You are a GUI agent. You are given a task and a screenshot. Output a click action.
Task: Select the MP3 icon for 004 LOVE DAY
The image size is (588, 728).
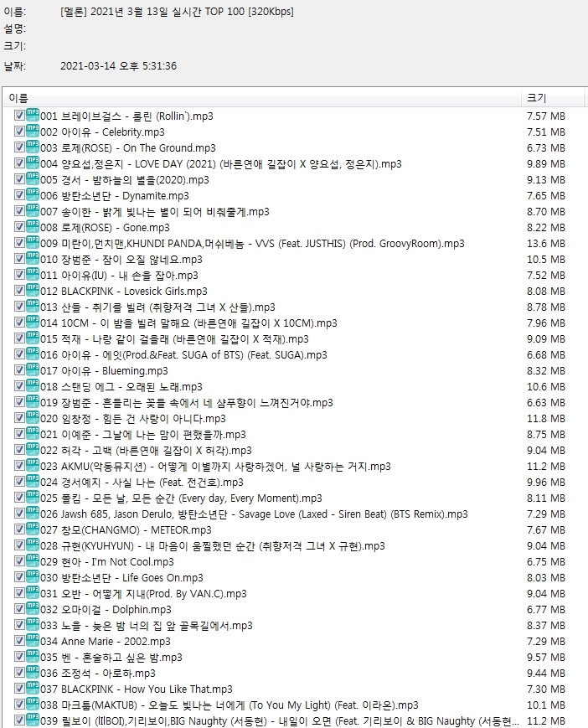point(33,163)
